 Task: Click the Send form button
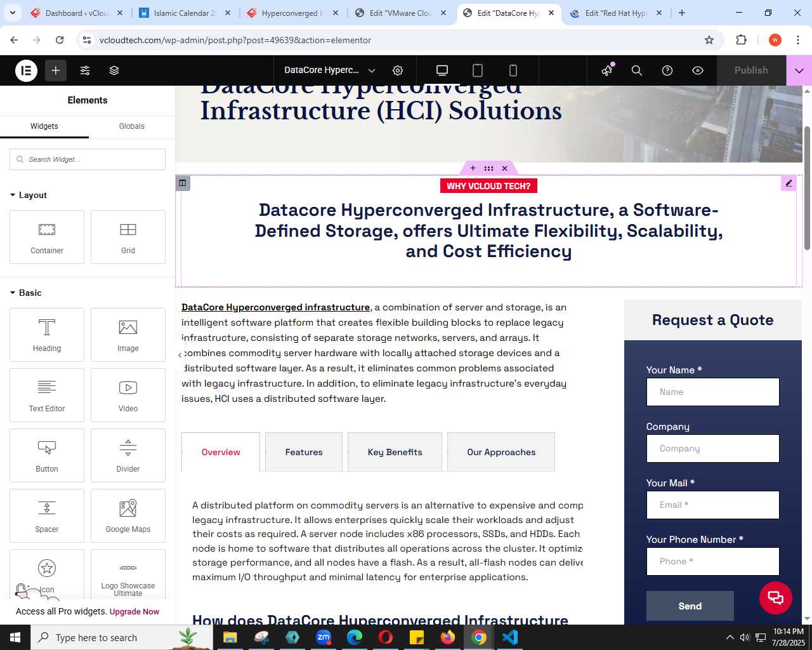[690, 606]
